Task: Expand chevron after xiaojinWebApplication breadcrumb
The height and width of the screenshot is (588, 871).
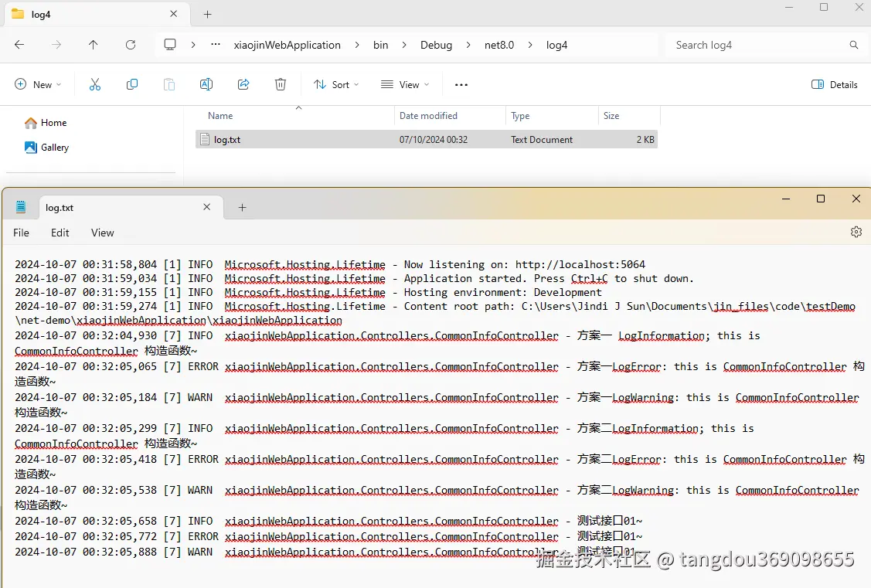Action: [356, 45]
